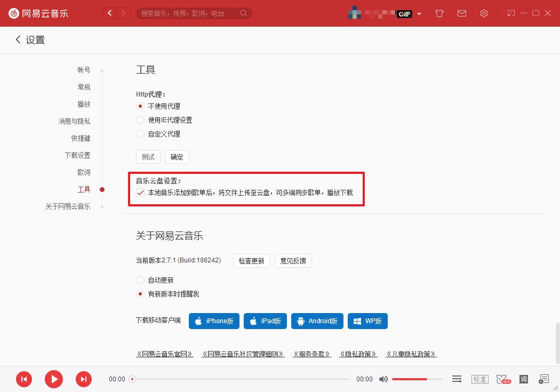Select 常规 in the settings sidebar
The image size is (560, 392).
[x=84, y=87]
